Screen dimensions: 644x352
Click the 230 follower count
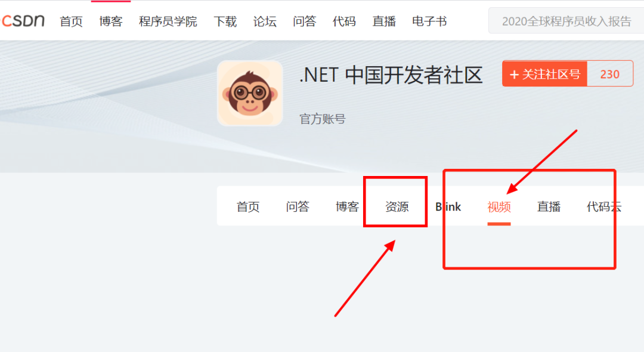[610, 75]
